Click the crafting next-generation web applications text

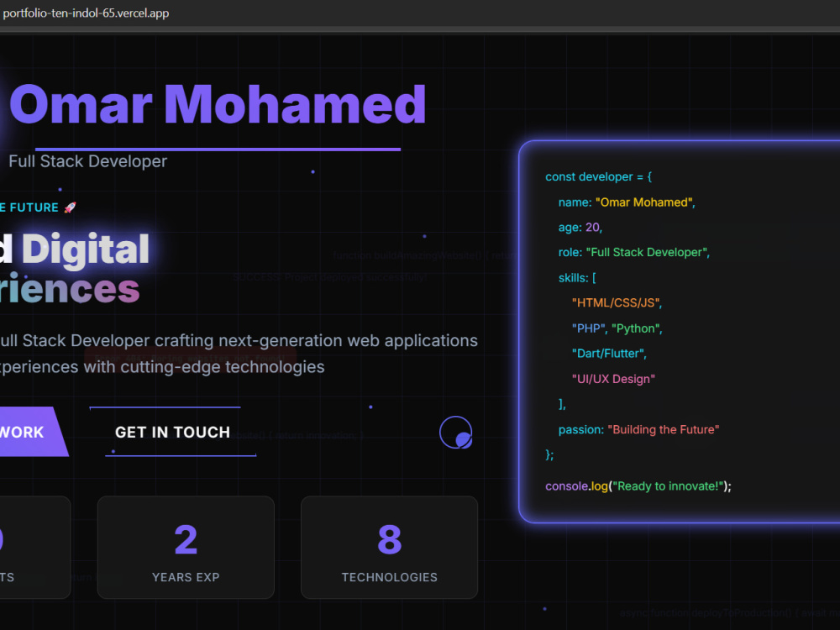316,341
